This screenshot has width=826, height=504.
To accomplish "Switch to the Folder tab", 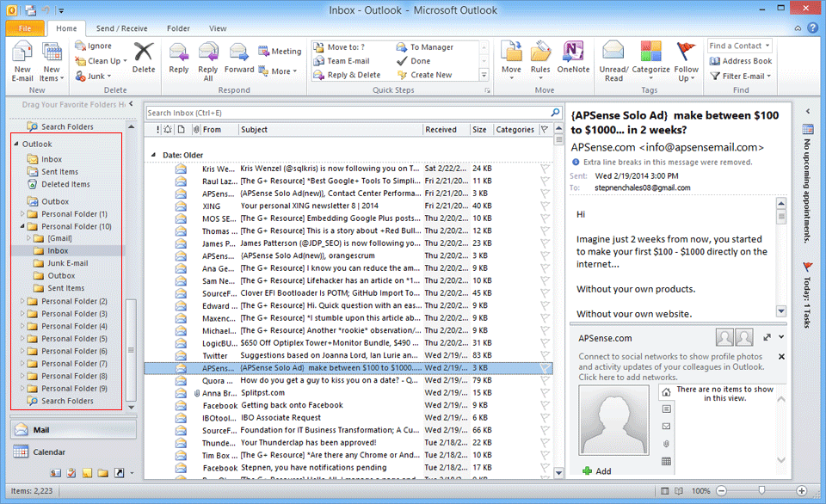I will [x=178, y=28].
